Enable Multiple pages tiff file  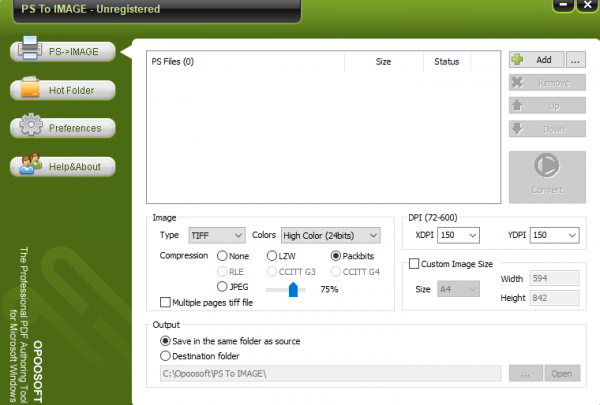(165, 302)
